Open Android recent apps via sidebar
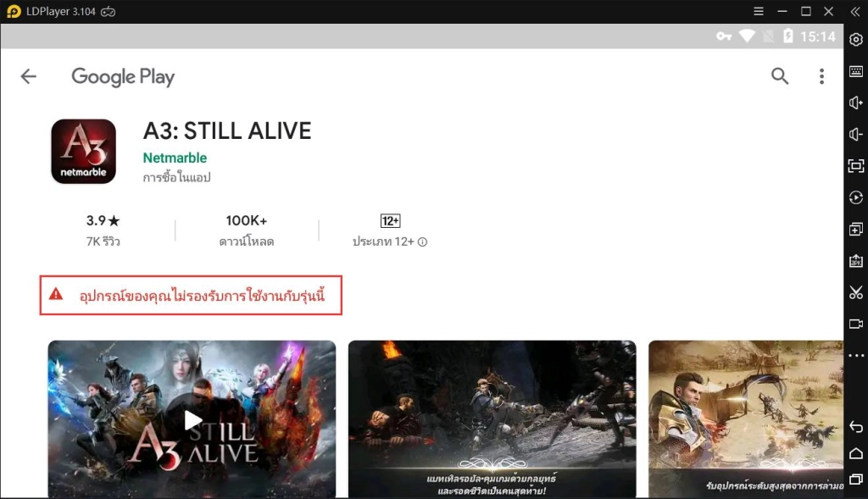This screenshot has height=499, width=868. (856, 479)
